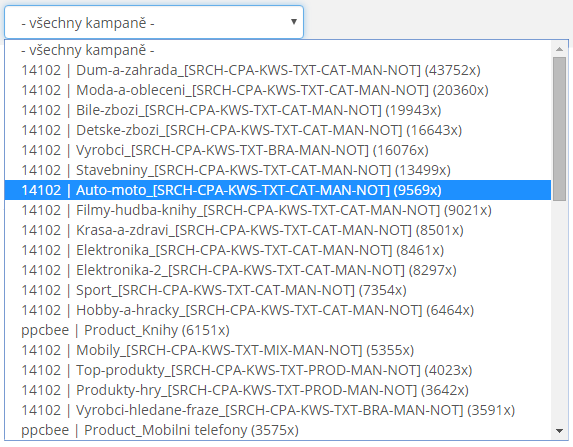This screenshot has height=447, width=573.
Task: Select the '- všechny kampaně -' list option
Action: pyautogui.click(x=278, y=50)
